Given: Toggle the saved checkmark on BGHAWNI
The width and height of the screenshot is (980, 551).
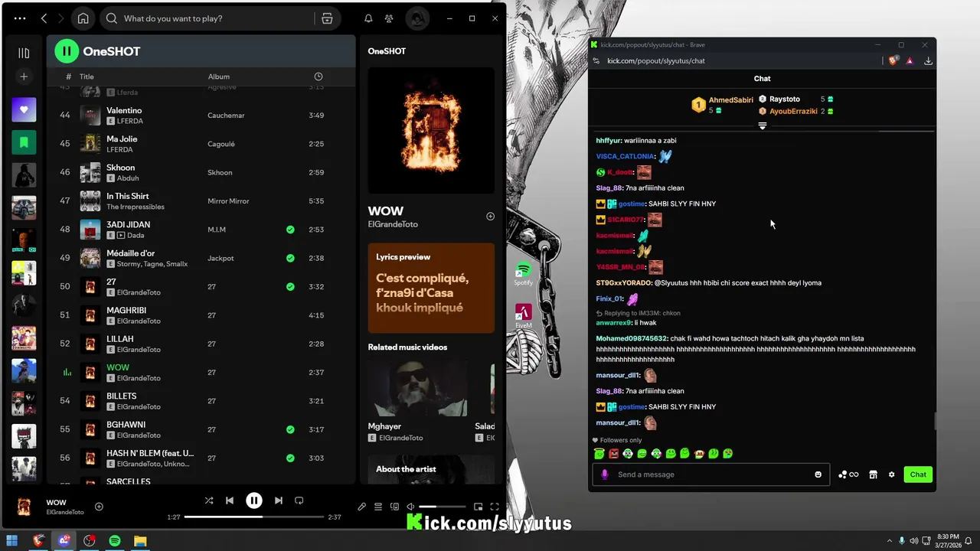Looking at the screenshot, I should point(290,429).
